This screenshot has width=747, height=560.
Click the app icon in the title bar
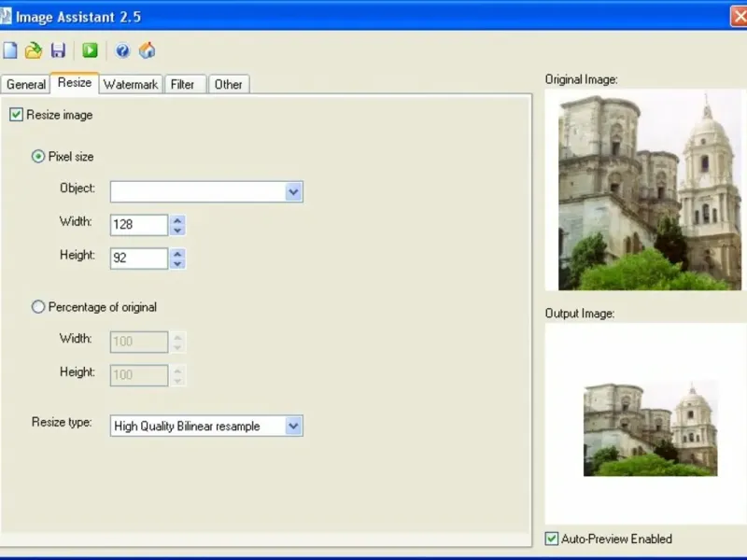(x=6, y=16)
